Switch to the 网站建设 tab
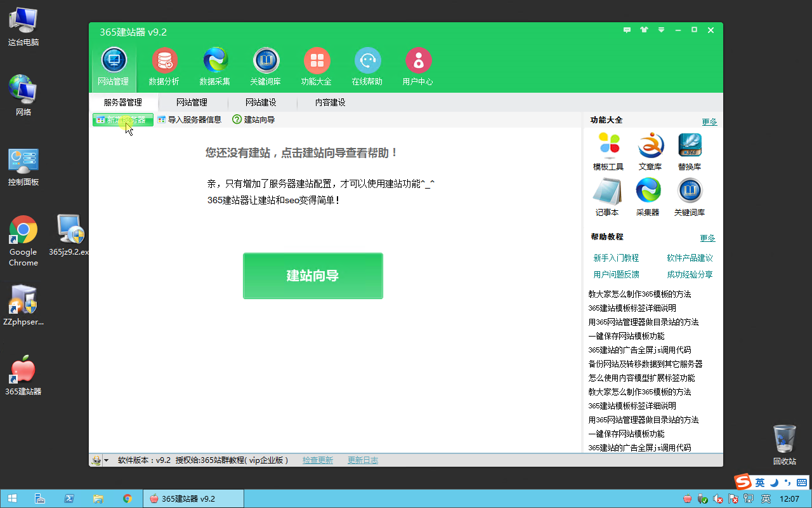 point(261,102)
